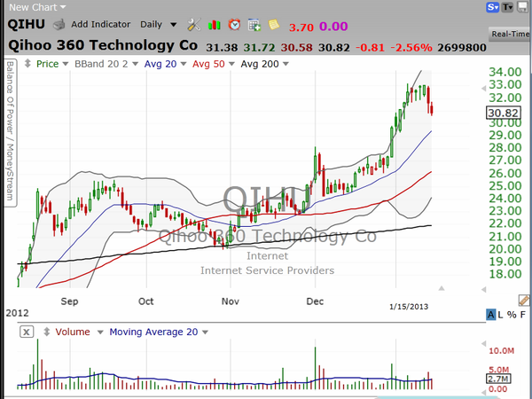Click the price pane up-down sort arrows
532x399 pixels.
[x=27, y=64]
